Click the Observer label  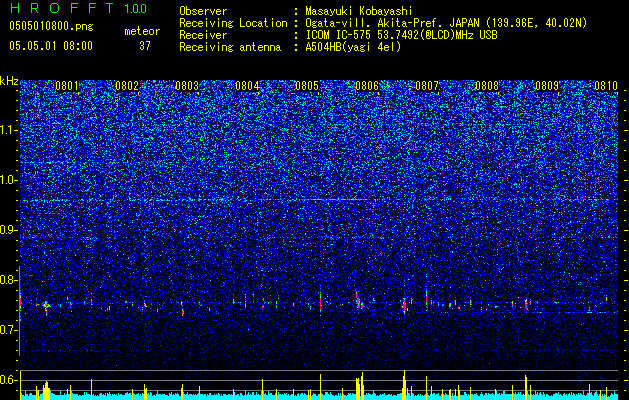(x=203, y=11)
